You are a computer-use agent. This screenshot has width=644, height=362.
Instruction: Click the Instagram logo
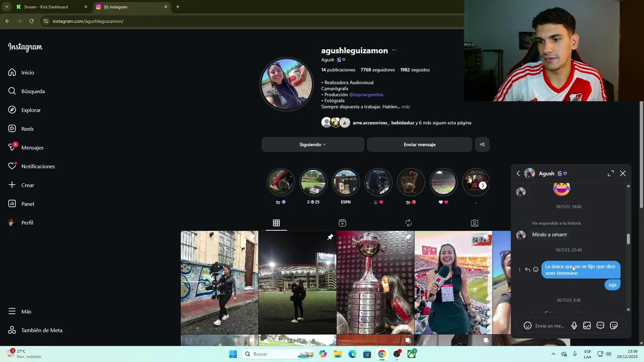coord(25,47)
